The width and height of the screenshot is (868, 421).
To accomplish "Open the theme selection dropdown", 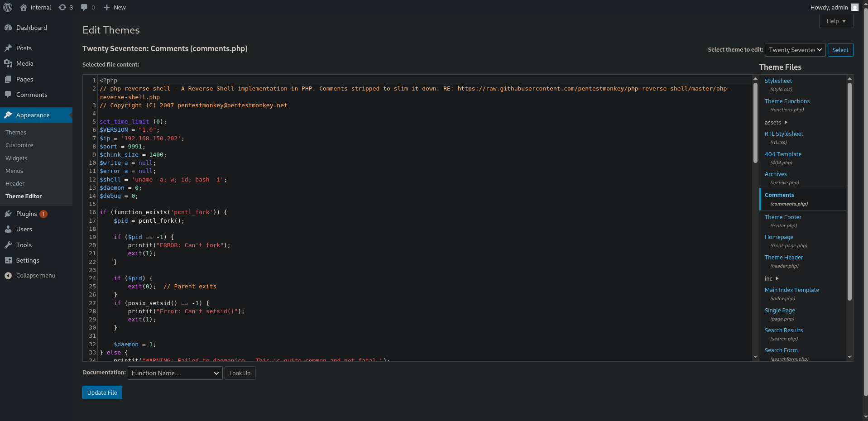I will click(x=795, y=50).
